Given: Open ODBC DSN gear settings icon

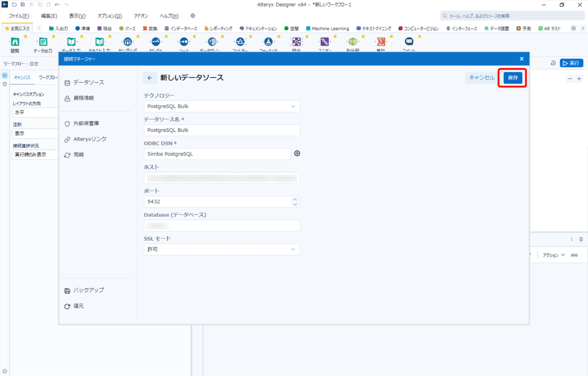Looking at the screenshot, I should point(297,153).
